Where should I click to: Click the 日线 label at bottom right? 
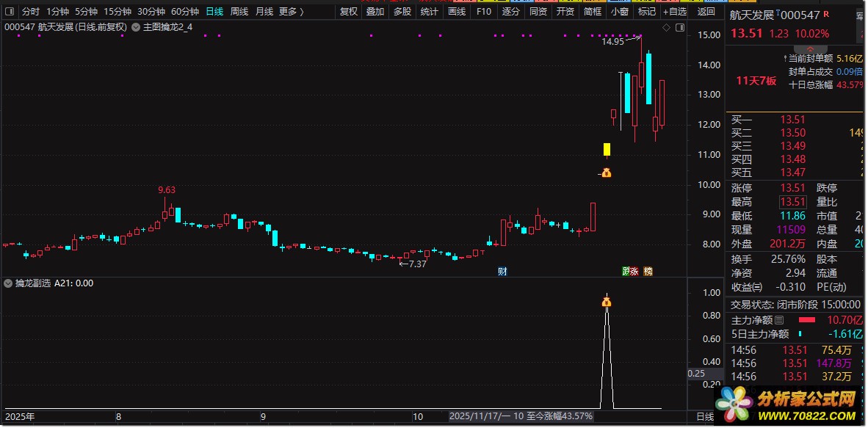(705, 416)
